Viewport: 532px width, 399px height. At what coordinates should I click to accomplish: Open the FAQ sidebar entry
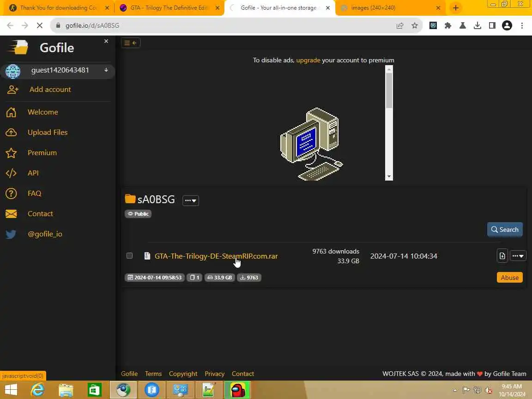coord(34,193)
